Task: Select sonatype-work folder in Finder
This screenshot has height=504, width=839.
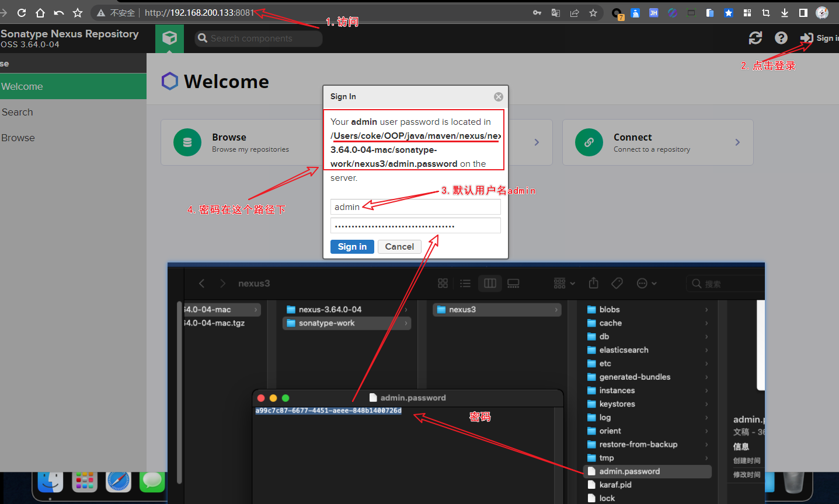Action: (x=347, y=323)
